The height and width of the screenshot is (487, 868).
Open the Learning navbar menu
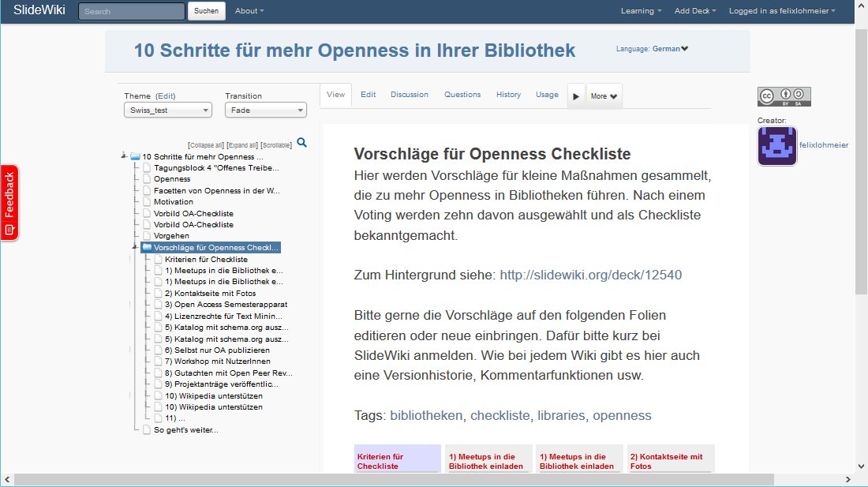click(641, 11)
